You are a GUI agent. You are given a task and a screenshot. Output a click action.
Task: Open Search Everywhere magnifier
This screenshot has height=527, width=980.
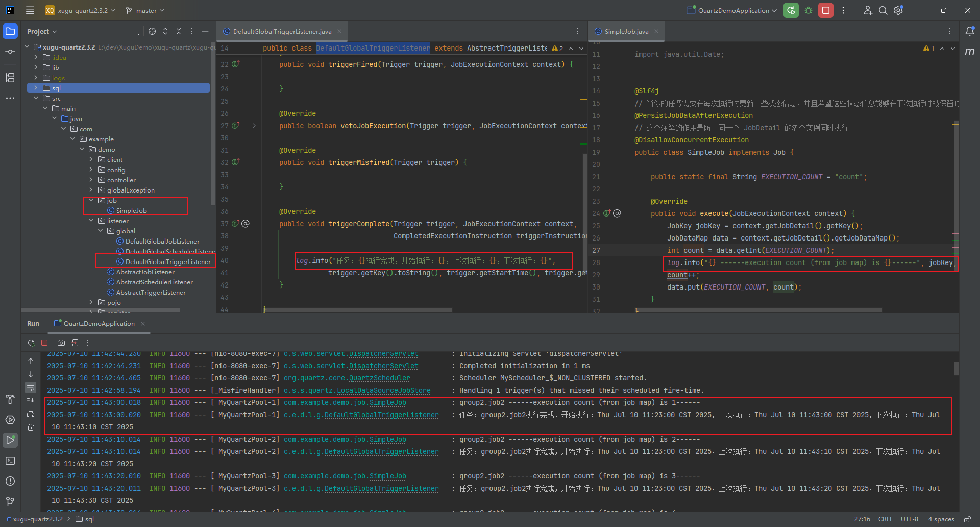point(883,10)
